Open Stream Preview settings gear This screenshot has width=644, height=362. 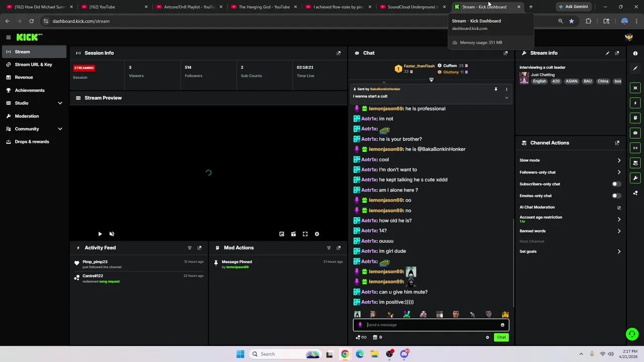[317, 234]
